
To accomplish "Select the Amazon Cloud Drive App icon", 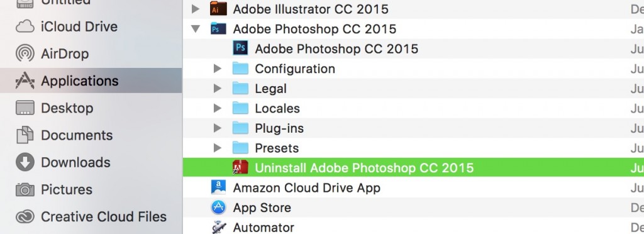I will (218, 187).
